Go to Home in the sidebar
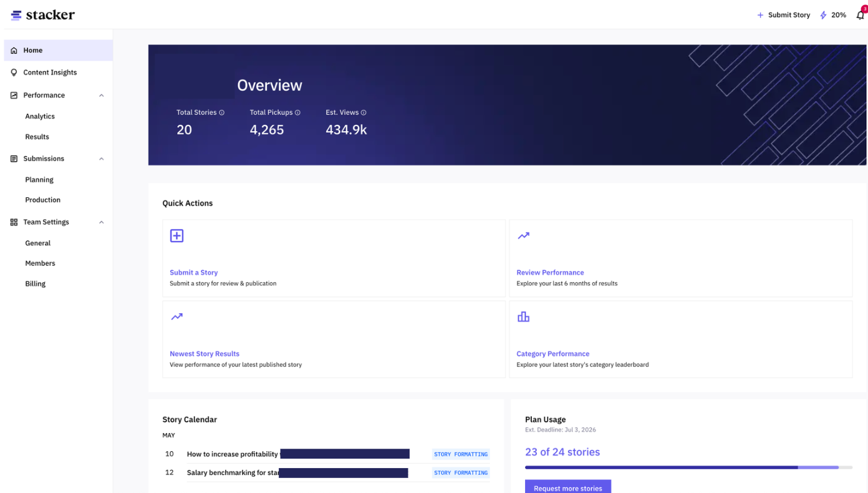This screenshot has height=493, width=868. click(x=58, y=51)
